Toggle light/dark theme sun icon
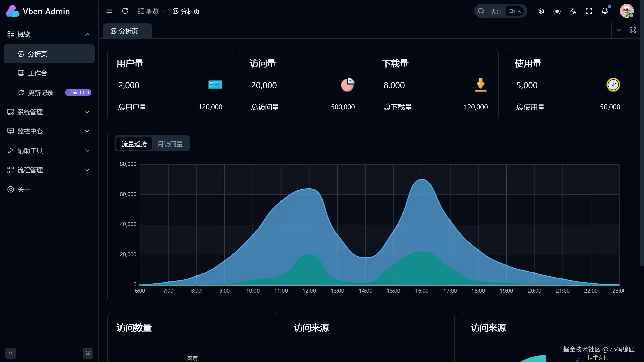The height and width of the screenshot is (362, 644). pyautogui.click(x=557, y=11)
